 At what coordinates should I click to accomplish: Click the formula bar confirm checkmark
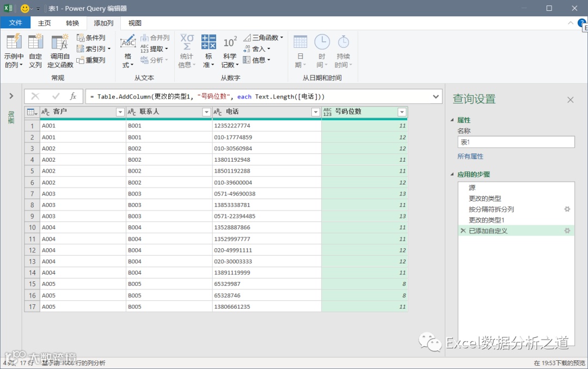(56, 96)
